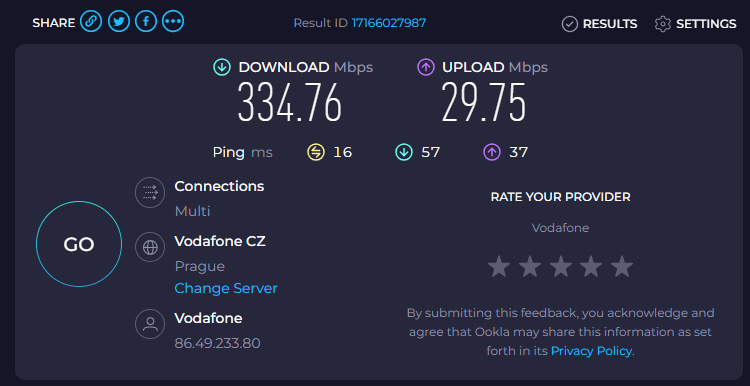Viewport: 750px width, 386px height.
Task: Click the globe icon next to Vodafone CZ
Action: coord(150,247)
